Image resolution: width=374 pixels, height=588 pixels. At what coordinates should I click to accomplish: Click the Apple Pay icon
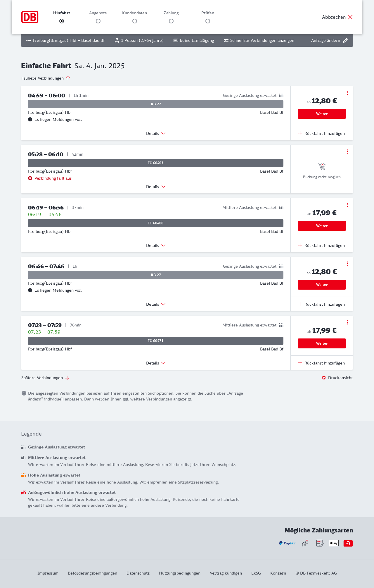[x=334, y=543]
